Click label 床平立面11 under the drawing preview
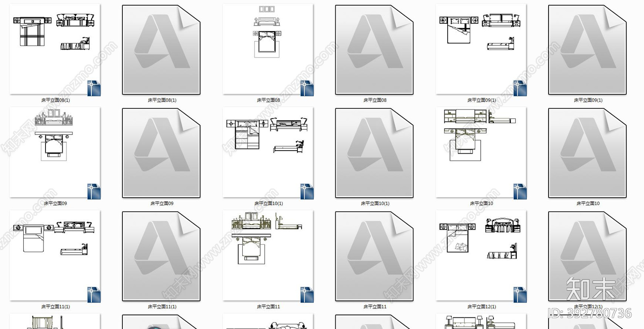The height and width of the screenshot is (329, 644). (268, 306)
